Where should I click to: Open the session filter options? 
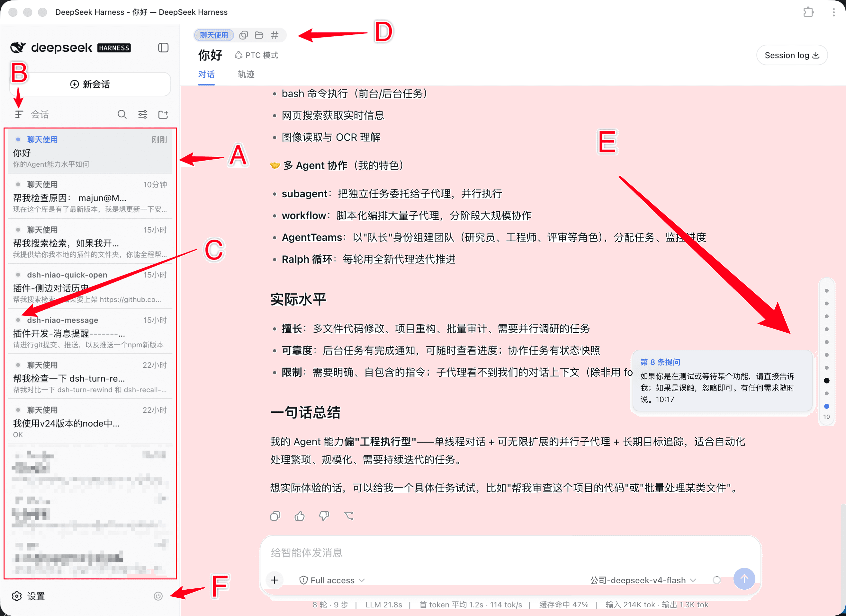pyautogui.click(x=143, y=114)
